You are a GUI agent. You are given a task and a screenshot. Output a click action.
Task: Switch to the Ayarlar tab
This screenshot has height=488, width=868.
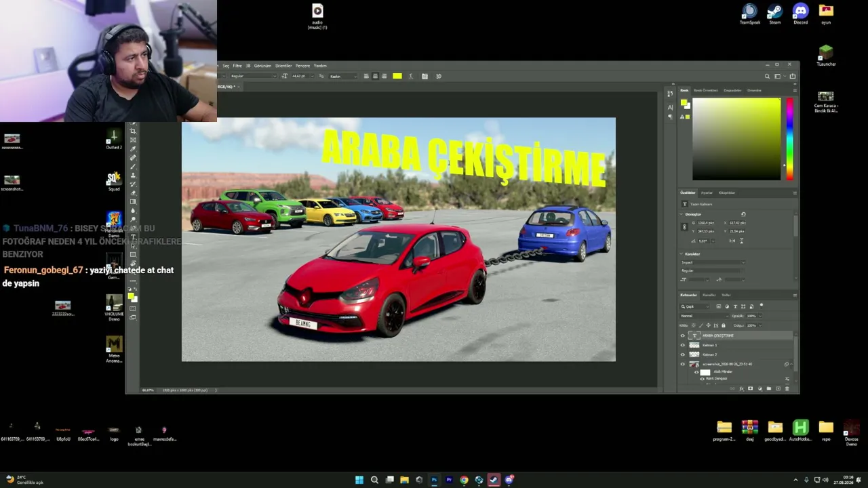(707, 192)
